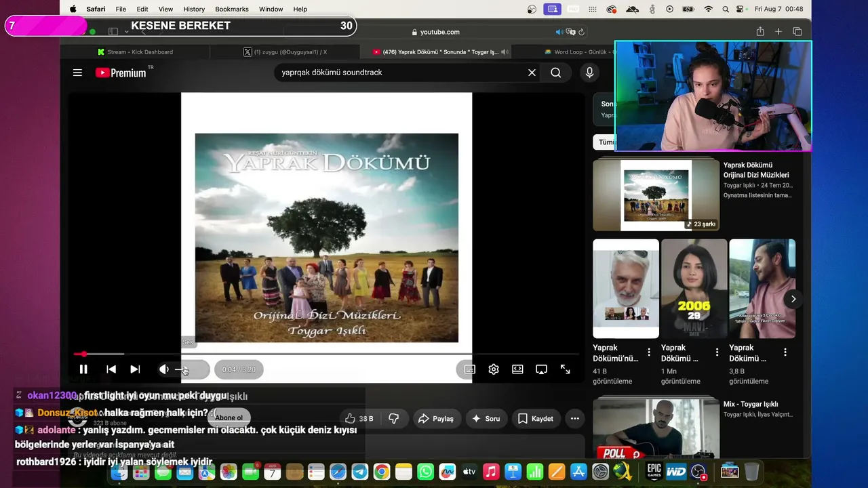The height and width of the screenshot is (488, 868).
Task: Open the Apple TV app from the Dock
Action: point(469,472)
